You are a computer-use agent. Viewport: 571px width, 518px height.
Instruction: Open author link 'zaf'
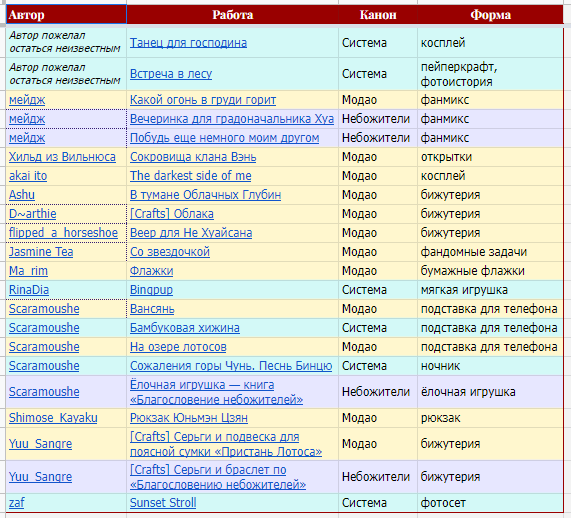coord(16,502)
